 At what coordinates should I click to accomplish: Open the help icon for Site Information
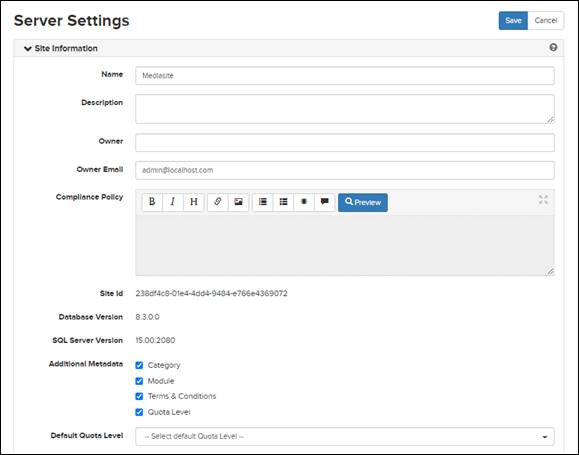pyautogui.click(x=553, y=47)
